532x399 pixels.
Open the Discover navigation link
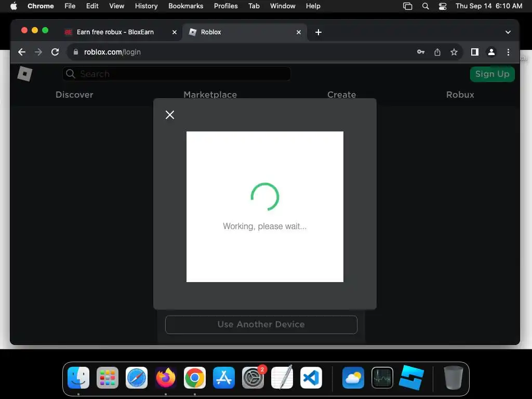coord(74,95)
